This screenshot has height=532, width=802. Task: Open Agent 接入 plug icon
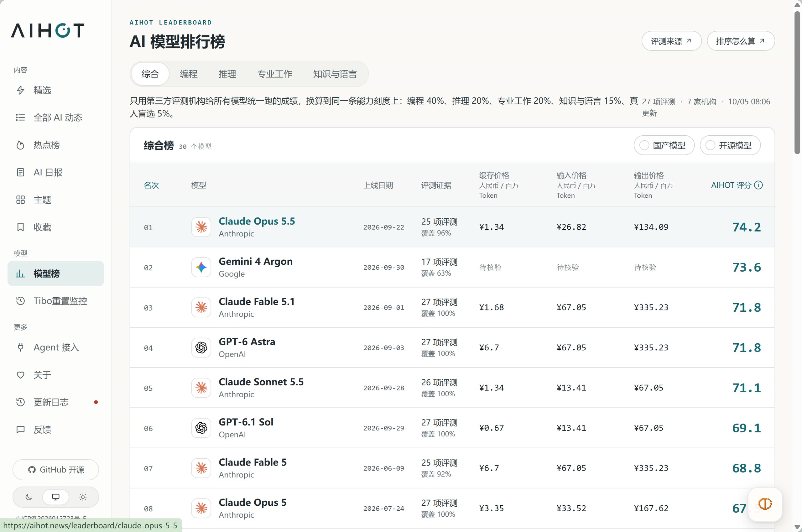(x=20, y=347)
